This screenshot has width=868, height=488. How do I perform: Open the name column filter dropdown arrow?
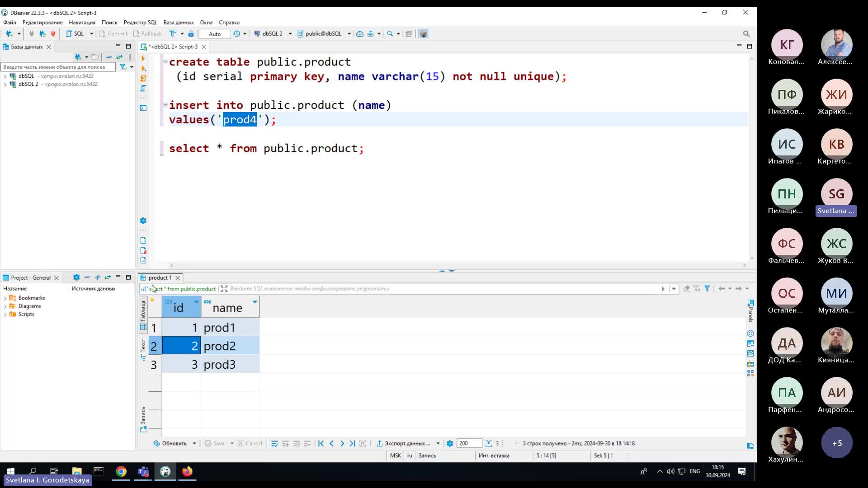[255, 301]
